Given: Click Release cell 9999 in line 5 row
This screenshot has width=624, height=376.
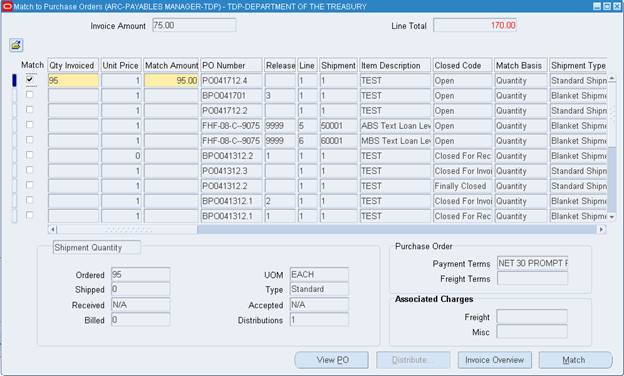Looking at the screenshot, I should [280, 126].
